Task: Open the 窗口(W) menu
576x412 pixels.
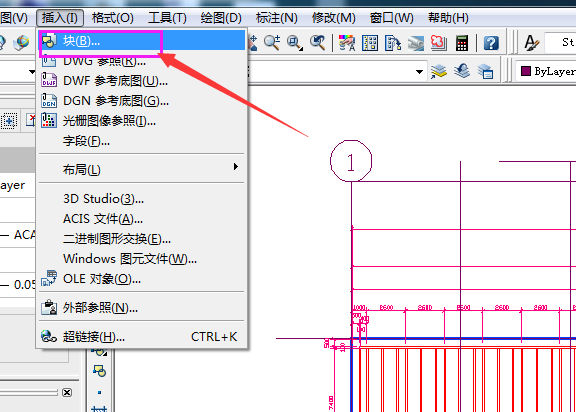Action: [x=392, y=18]
